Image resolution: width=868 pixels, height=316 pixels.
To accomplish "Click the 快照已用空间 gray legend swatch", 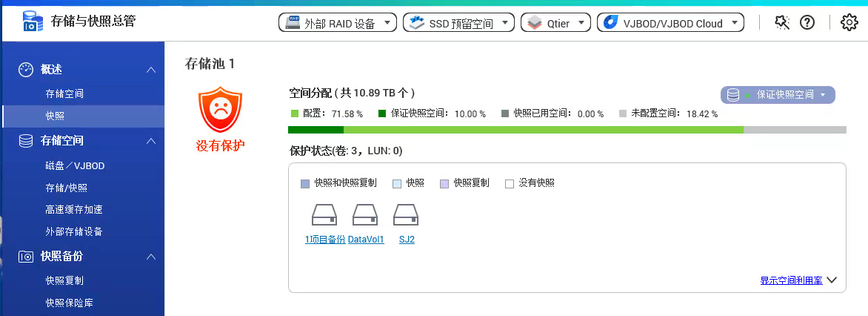I will [x=504, y=113].
